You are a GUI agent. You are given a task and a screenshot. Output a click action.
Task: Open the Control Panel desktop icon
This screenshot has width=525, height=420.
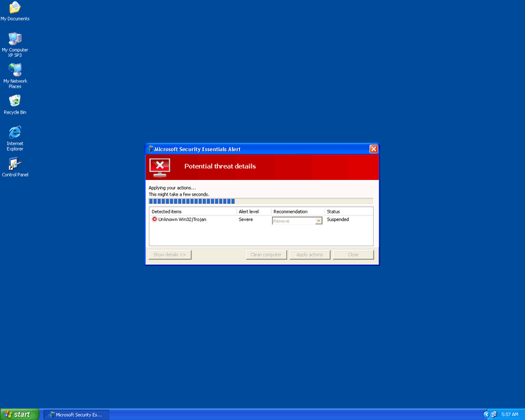click(14, 164)
